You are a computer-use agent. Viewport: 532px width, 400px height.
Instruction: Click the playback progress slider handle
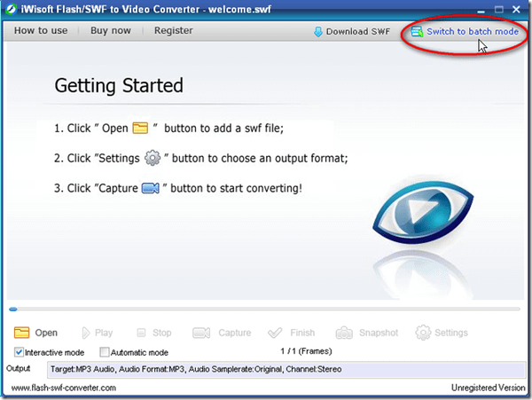point(13,309)
